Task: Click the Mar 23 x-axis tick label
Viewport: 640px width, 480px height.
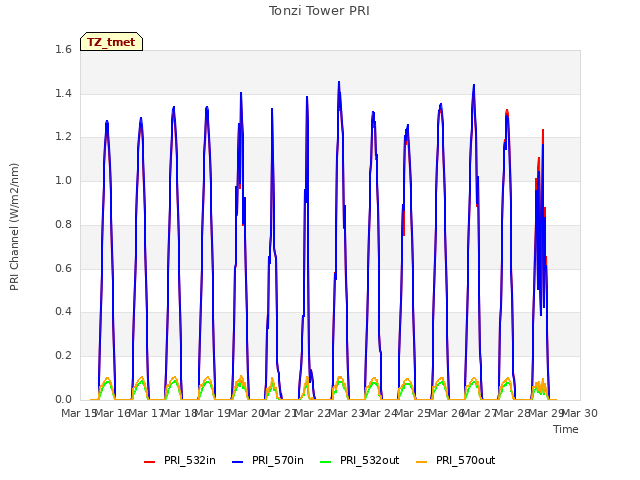Action: (346, 413)
